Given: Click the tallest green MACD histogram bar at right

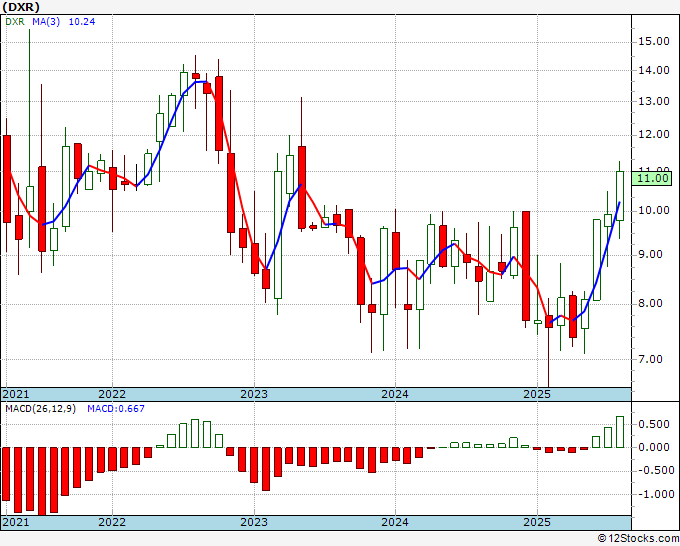Looking at the screenshot, I should point(620,432).
